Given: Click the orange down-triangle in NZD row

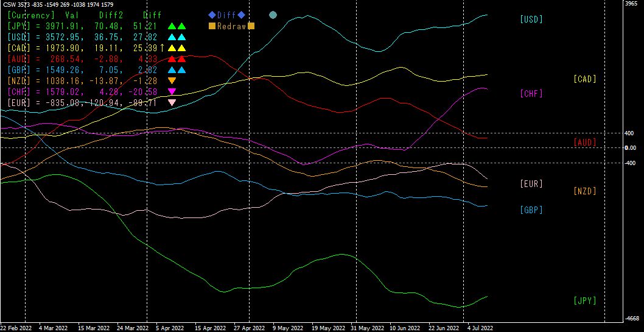Looking at the screenshot, I should pos(172,80).
